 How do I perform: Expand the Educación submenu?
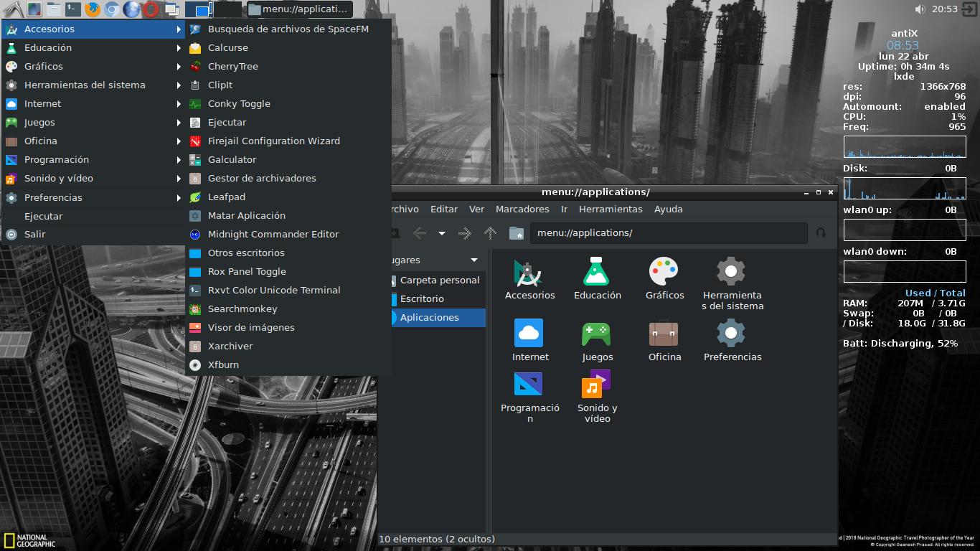click(93, 48)
